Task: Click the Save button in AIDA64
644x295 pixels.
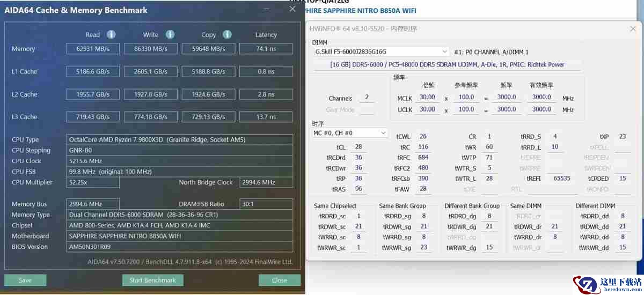Action: point(25,280)
